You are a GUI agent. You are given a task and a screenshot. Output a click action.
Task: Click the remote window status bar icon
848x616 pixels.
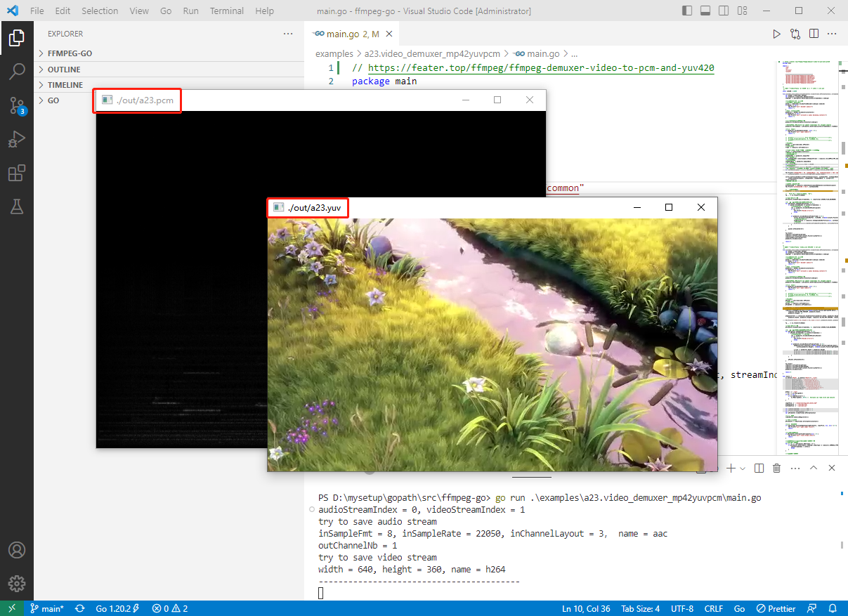11,608
